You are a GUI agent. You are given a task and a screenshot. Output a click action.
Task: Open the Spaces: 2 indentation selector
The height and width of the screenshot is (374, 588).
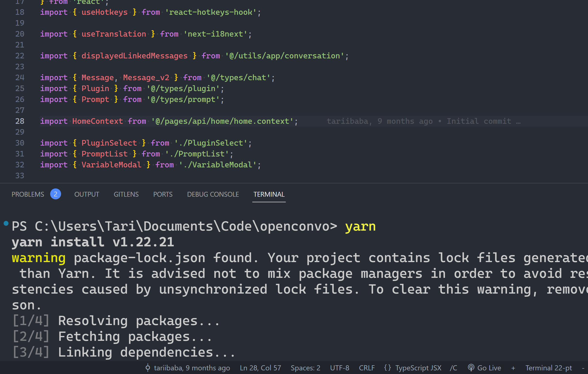305,368
